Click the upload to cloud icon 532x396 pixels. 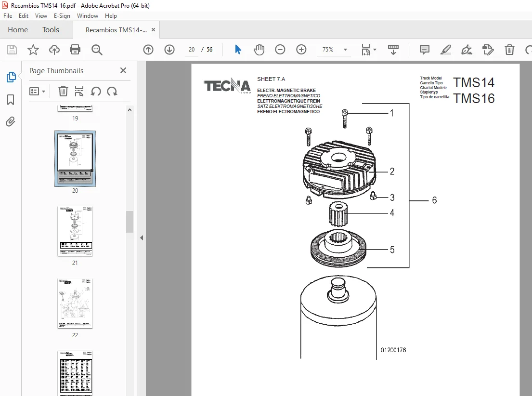[54, 50]
